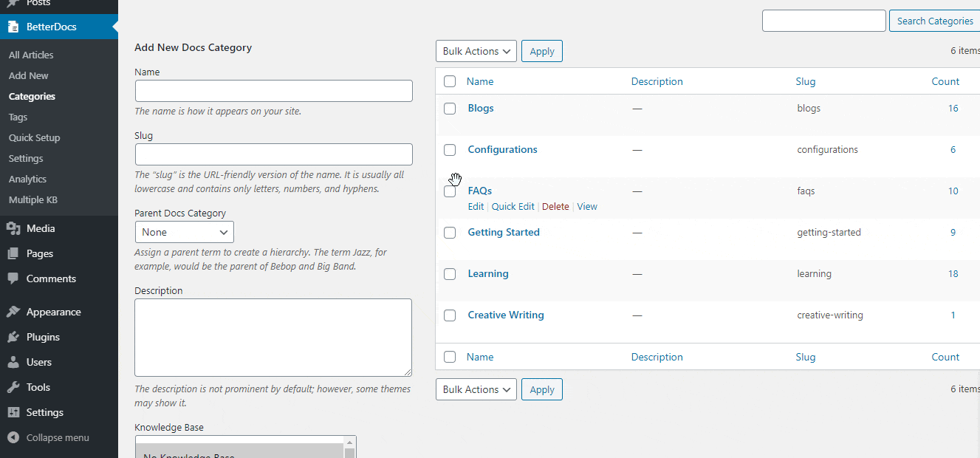Click Quick Edit under FAQs

tap(513, 207)
